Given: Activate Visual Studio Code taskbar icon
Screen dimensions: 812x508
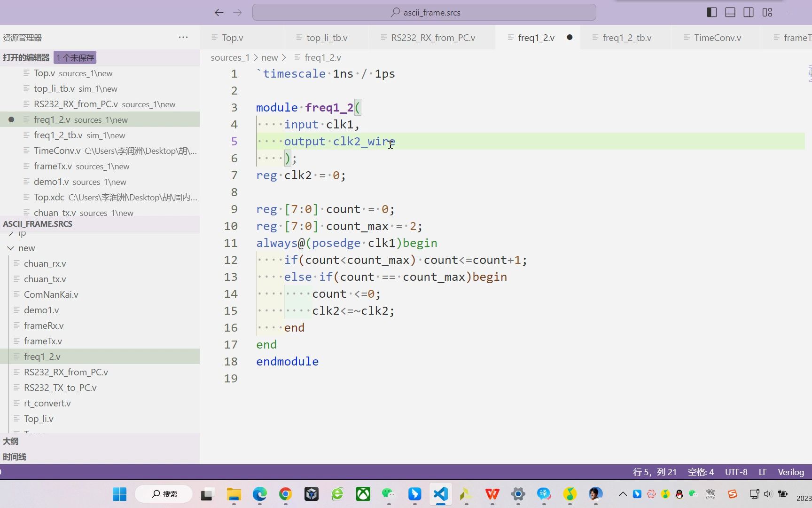Looking at the screenshot, I should [x=440, y=494].
